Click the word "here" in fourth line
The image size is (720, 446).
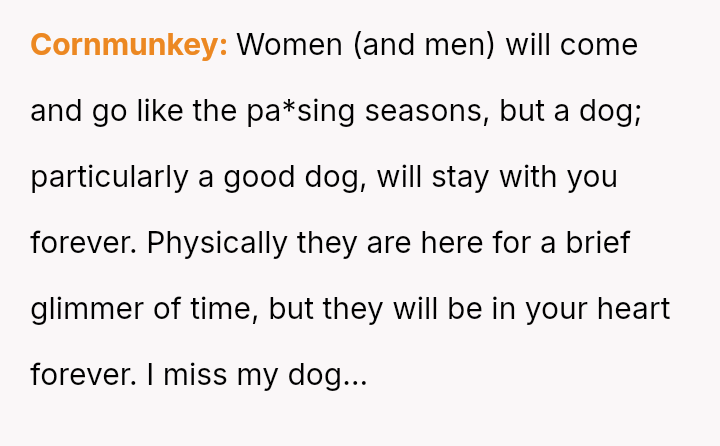(451, 243)
